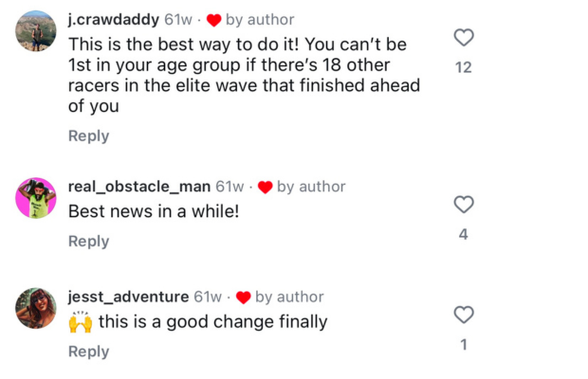
Task: View the 4 likes on real_obstacle_man's comment
Action: [x=464, y=234]
